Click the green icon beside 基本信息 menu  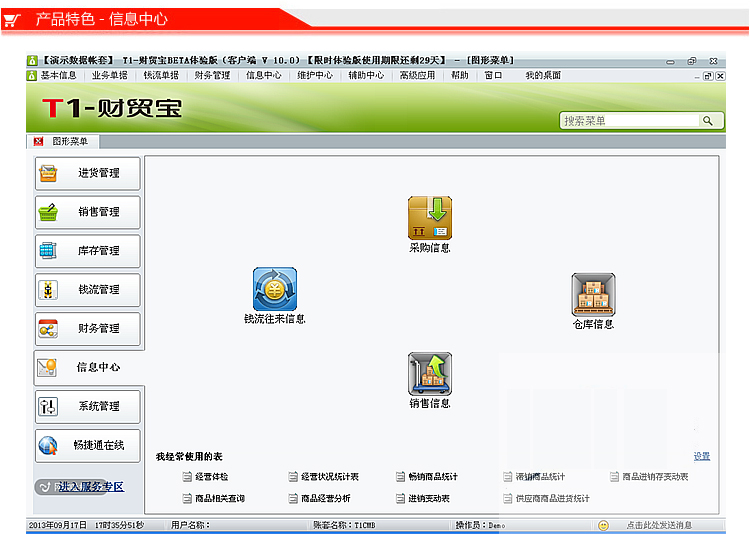tap(32, 76)
